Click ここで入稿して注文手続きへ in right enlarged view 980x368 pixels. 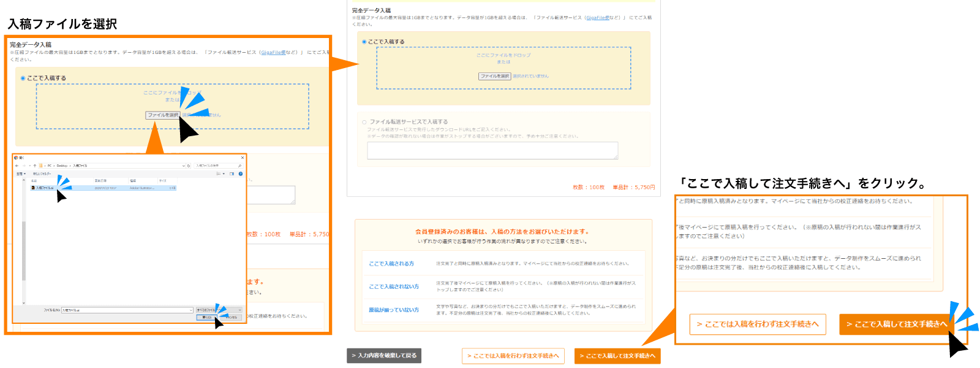pyautogui.click(x=897, y=324)
